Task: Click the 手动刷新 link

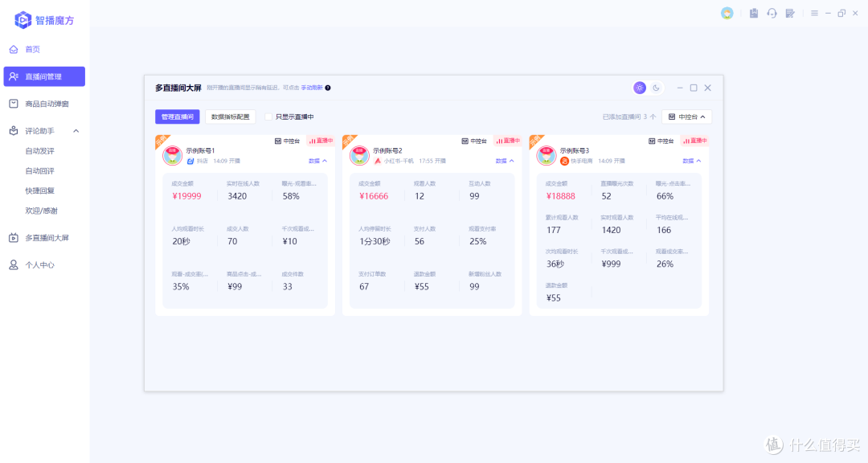Action: [312, 88]
